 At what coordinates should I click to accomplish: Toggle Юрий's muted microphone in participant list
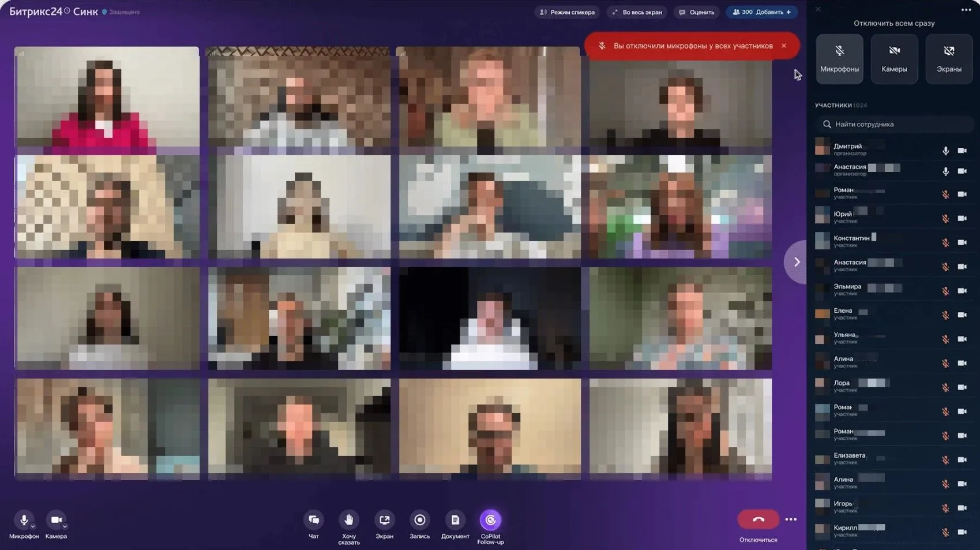[945, 219]
